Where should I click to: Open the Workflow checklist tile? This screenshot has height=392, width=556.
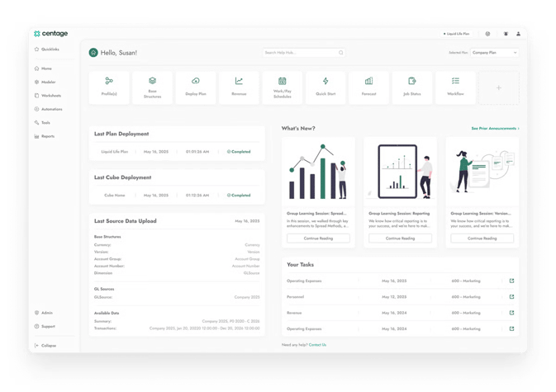point(455,86)
